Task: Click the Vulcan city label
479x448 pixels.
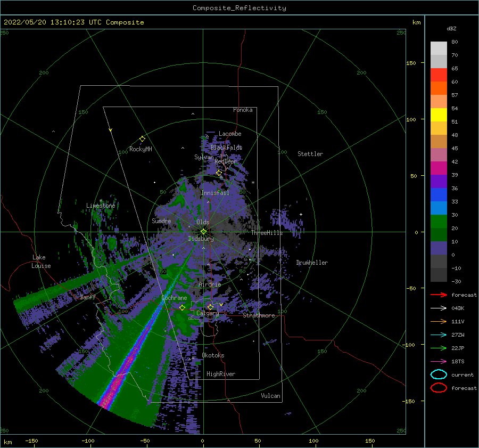Action: (270, 396)
